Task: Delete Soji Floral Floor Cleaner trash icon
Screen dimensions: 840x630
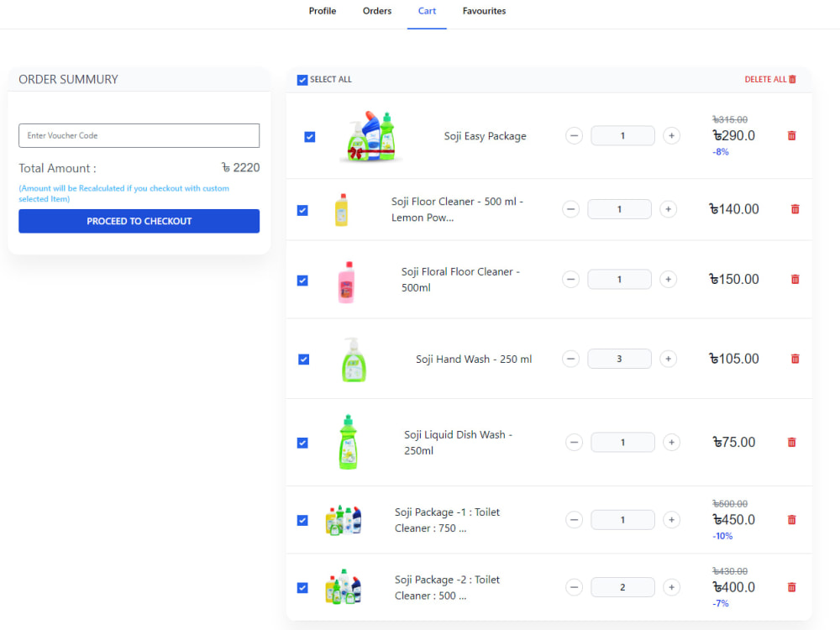Action: click(x=795, y=279)
